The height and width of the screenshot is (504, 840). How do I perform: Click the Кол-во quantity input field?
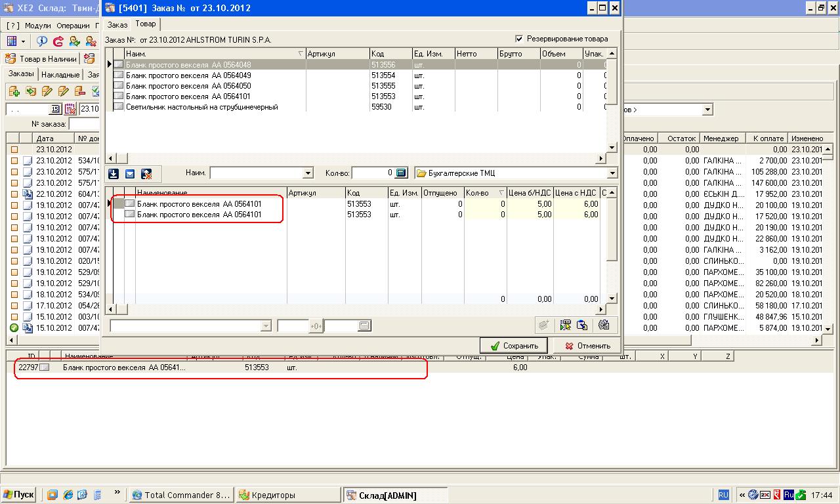[x=371, y=173]
